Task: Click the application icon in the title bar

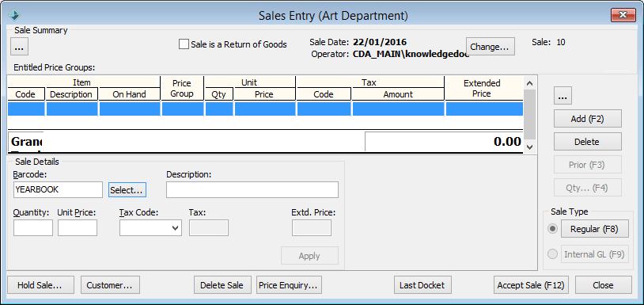Action: 15,16
